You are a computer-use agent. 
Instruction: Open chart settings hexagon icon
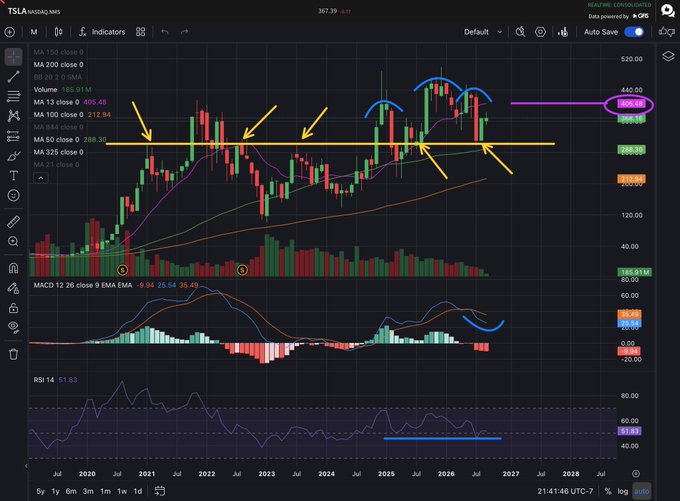[540, 32]
